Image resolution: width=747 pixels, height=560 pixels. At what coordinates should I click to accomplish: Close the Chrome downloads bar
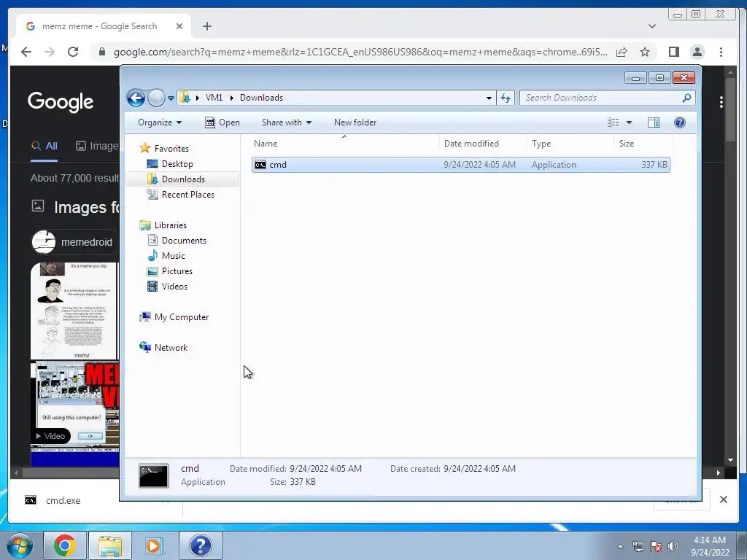pos(723,499)
